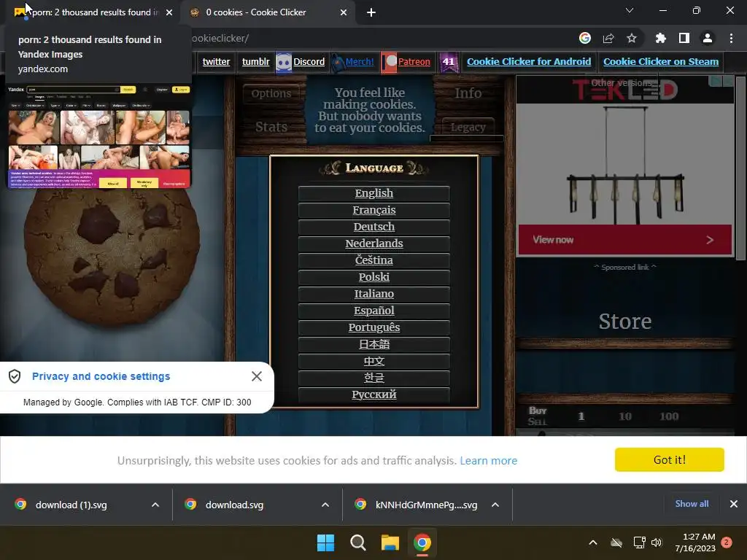
Task: Select 日本語 language
Action: point(374,344)
